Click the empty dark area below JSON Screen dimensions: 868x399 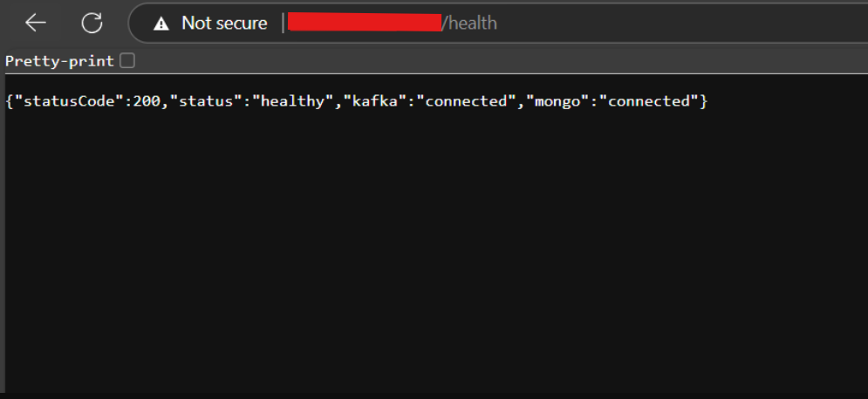tap(436, 262)
